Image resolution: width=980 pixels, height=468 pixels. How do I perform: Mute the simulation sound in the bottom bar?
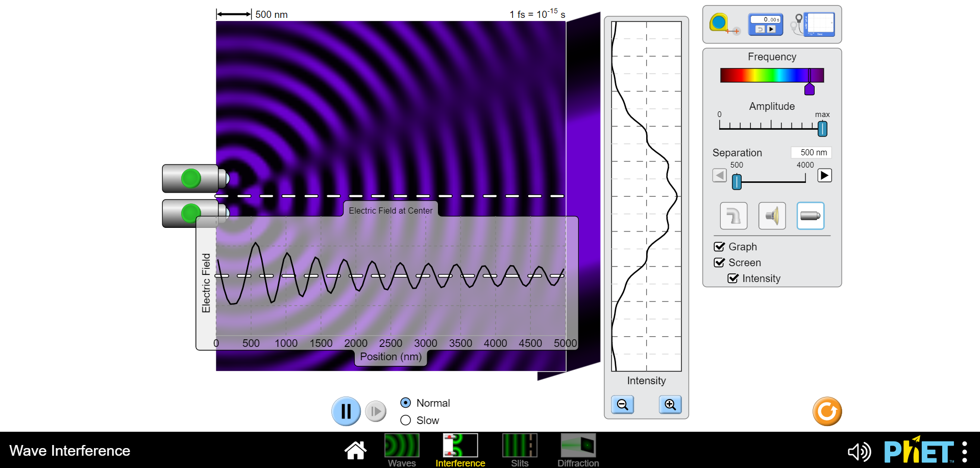pyautogui.click(x=860, y=452)
